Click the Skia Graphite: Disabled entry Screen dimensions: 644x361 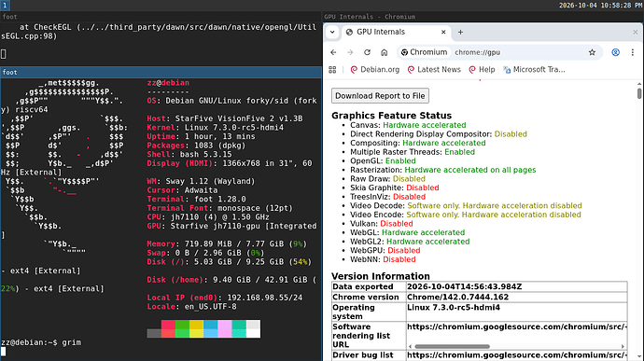pos(394,187)
